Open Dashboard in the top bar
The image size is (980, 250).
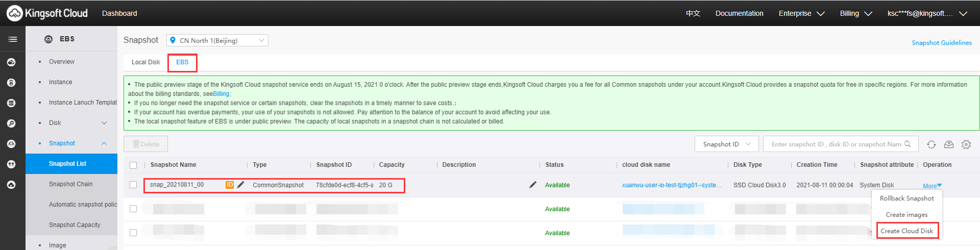pos(119,13)
